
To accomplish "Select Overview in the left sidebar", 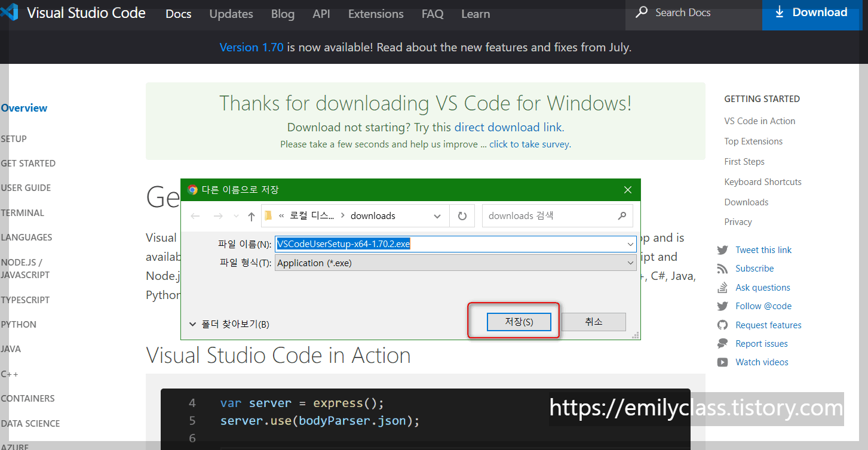I will point(24,108).
